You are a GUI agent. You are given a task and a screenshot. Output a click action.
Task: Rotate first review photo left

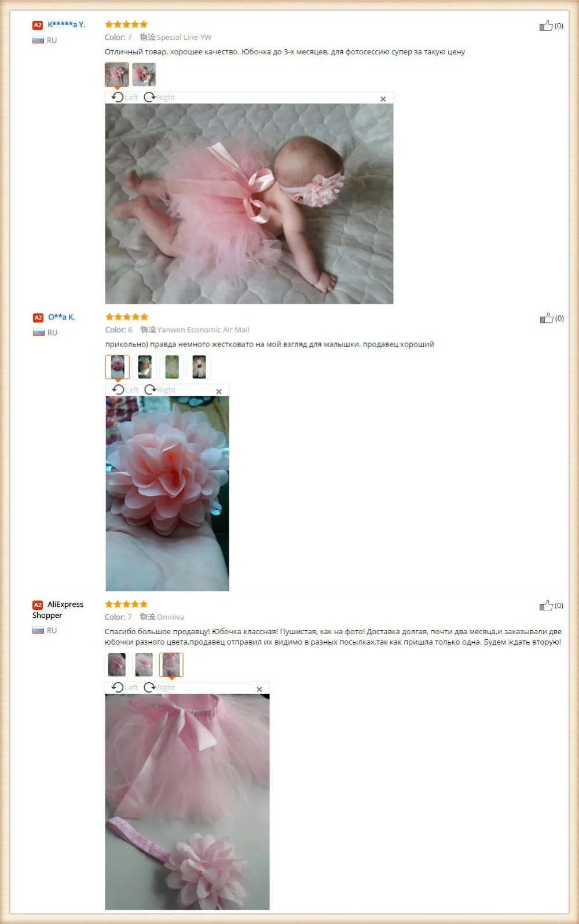pyautogui.click(x=125, y=97)
